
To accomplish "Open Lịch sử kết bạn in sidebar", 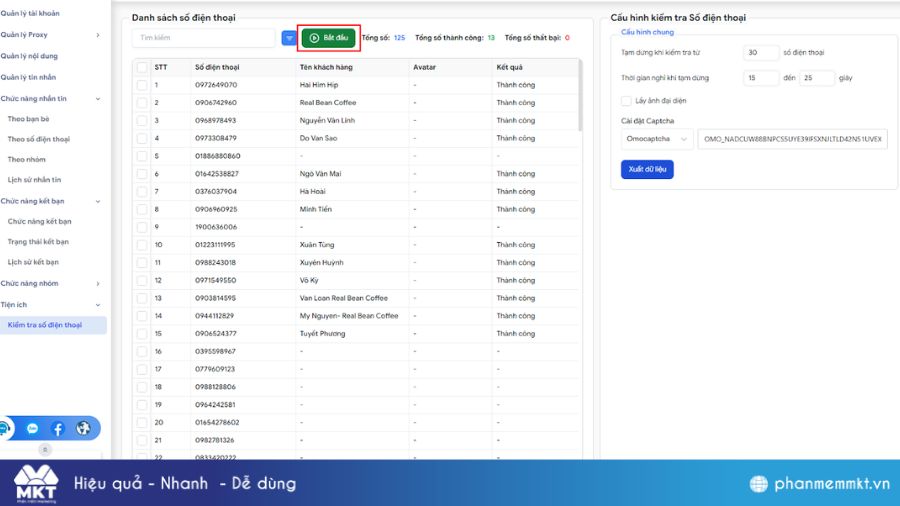I will pyautogui.click(x=33, y=262).
